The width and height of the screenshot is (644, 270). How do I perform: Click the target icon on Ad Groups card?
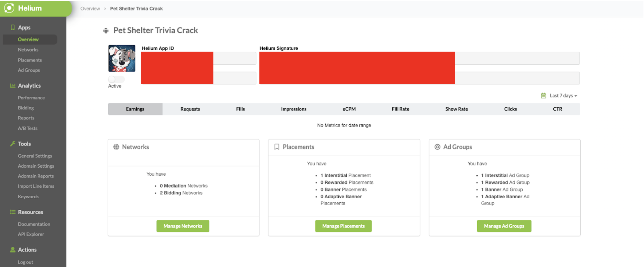coord(437,147)
